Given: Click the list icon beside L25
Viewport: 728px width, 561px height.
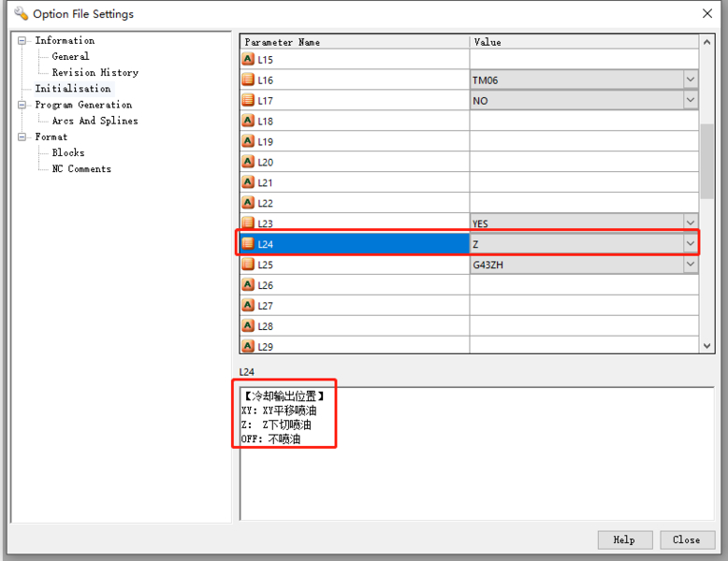Looking at the screenshot, I should coord(248,265).
